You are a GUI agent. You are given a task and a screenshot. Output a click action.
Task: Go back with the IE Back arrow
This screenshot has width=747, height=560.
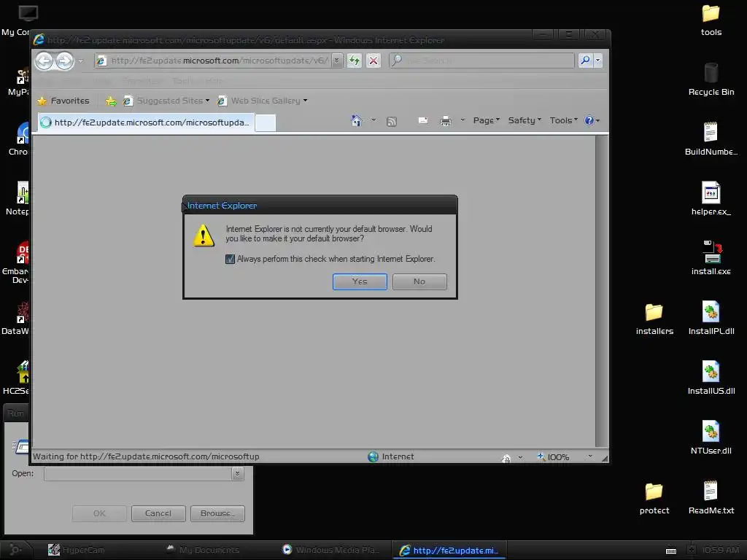[44, 61]
